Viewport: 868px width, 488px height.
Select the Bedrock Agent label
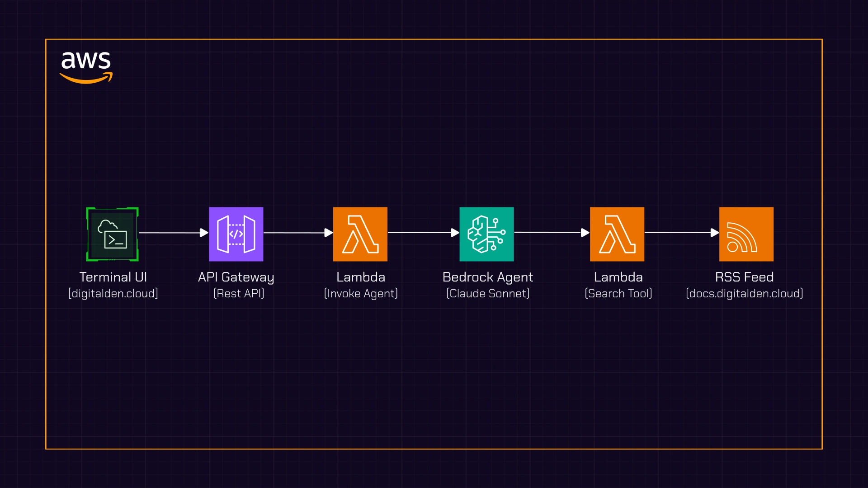click(487, 277)
